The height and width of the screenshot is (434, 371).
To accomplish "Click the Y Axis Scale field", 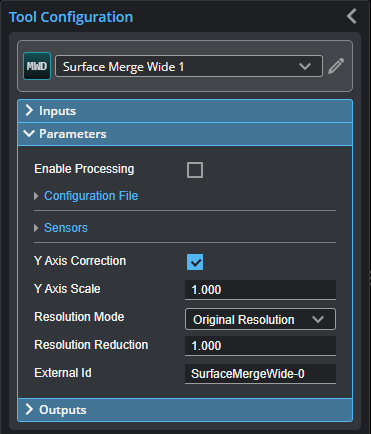I will point(260,290).
